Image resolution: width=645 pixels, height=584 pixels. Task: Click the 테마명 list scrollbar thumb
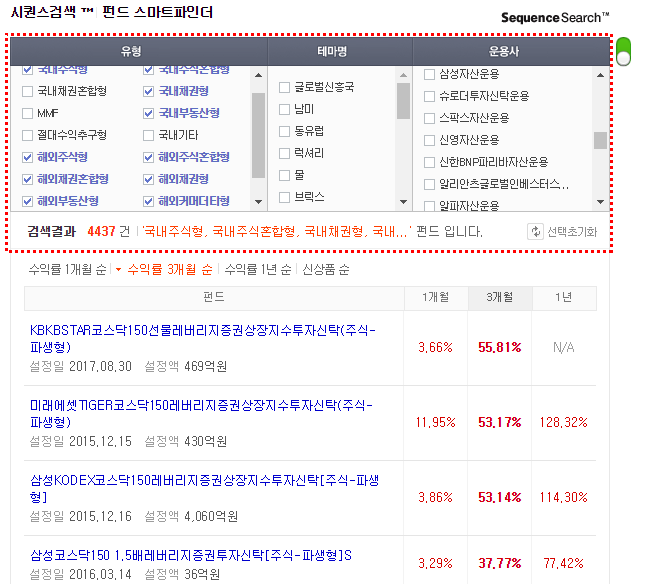[404, 101]
